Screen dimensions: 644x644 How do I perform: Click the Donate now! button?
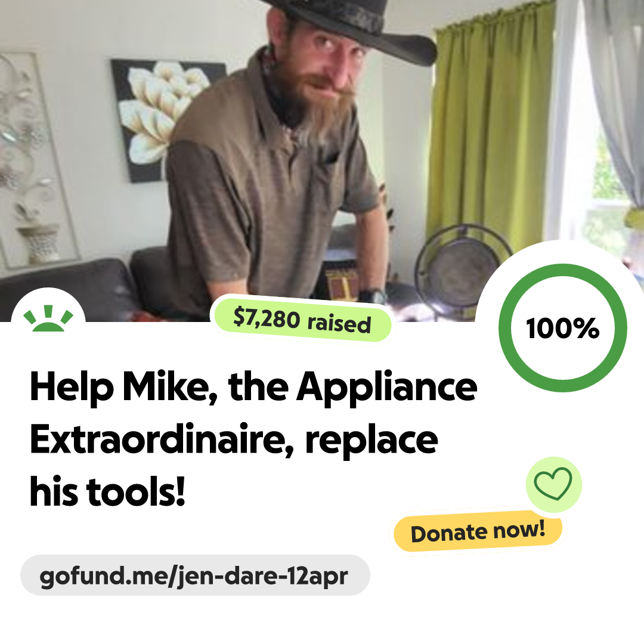[x=478, y=531]
